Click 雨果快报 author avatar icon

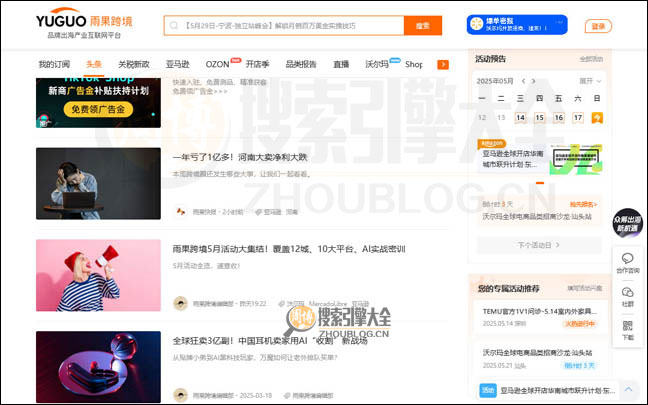[x=181, y=212]
